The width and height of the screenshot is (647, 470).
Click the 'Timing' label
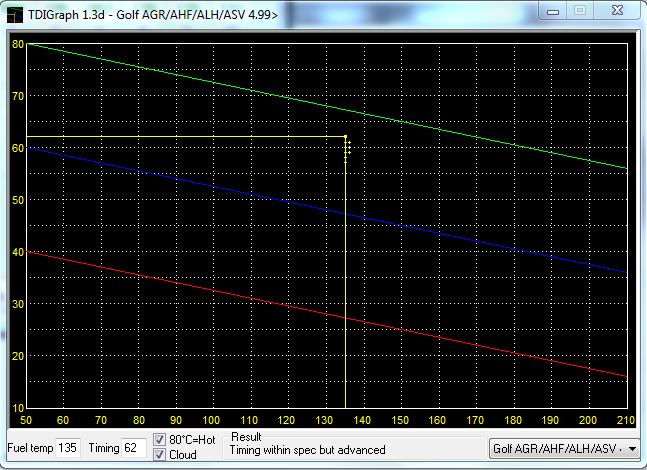coord(102,448)
